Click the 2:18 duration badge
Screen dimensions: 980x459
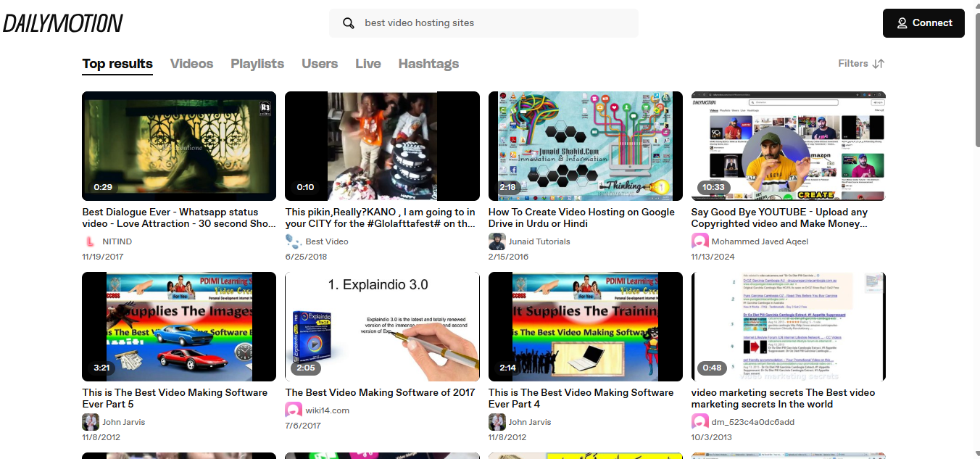click(507, 187)
